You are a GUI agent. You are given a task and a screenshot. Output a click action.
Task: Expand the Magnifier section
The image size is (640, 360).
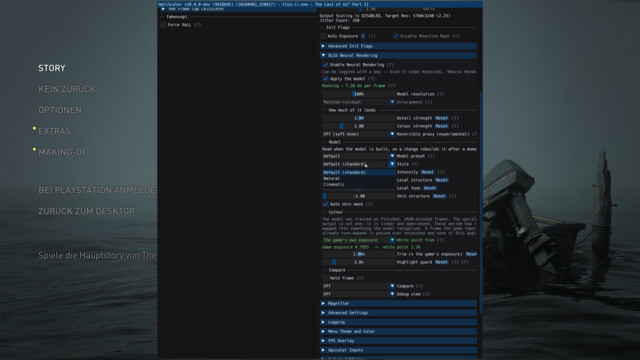399,303
